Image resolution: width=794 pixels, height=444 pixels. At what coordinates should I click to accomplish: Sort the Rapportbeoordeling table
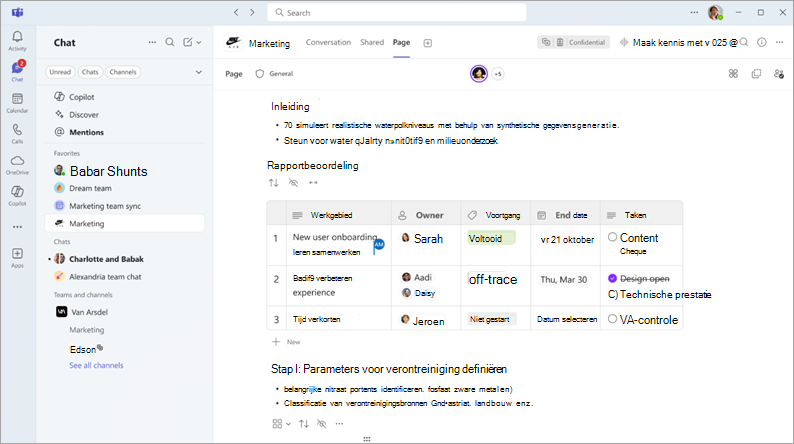pos(273,183)
